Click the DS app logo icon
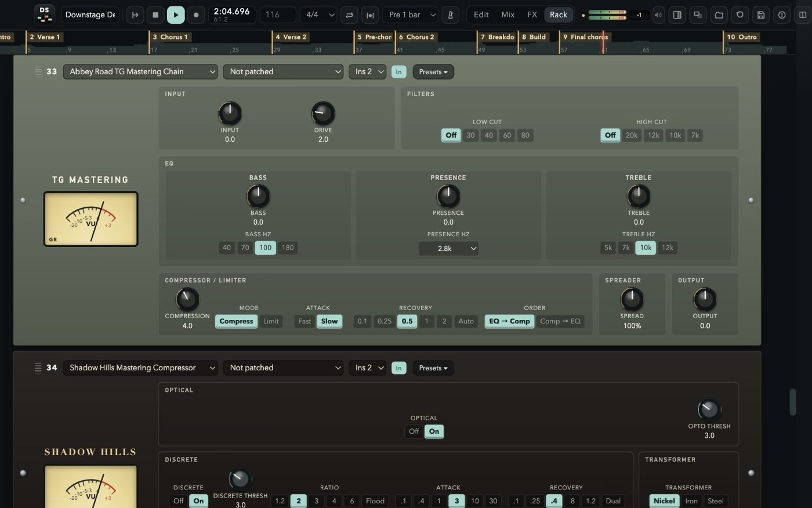Viewport: 812px width, 508px height. (x=44, y=15)
